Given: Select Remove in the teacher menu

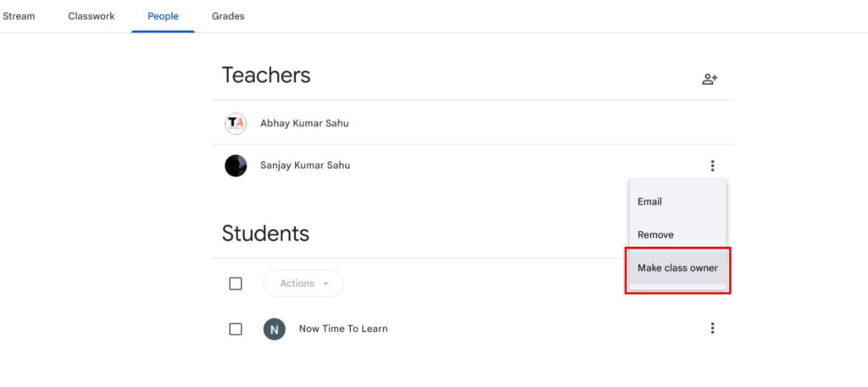Looking at the screenshot, I should pos(655,234).
